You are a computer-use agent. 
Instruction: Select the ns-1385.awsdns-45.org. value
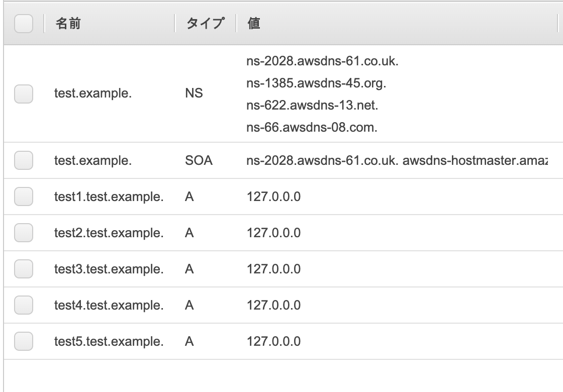(316, 83)
